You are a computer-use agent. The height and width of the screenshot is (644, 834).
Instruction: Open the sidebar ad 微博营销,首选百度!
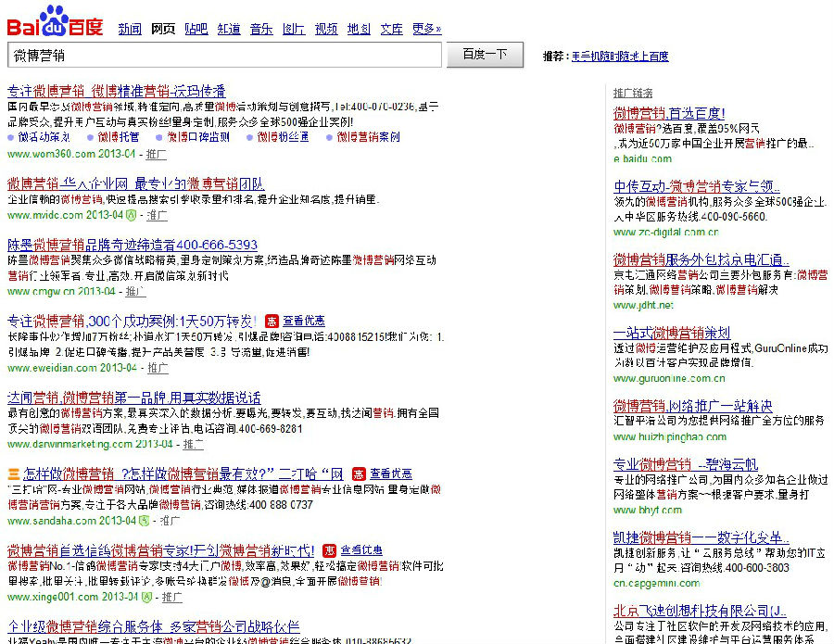coord(669,113)
